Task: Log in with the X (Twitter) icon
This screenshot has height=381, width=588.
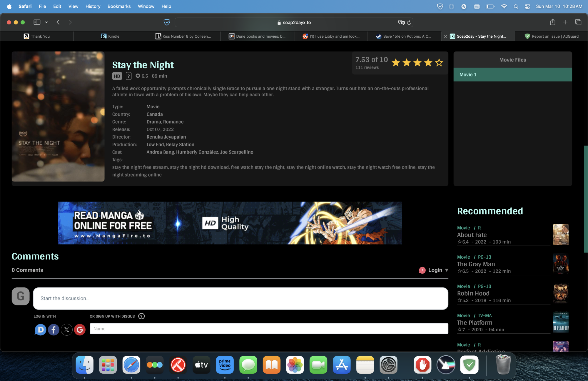Action: click(x=67, y=330)
